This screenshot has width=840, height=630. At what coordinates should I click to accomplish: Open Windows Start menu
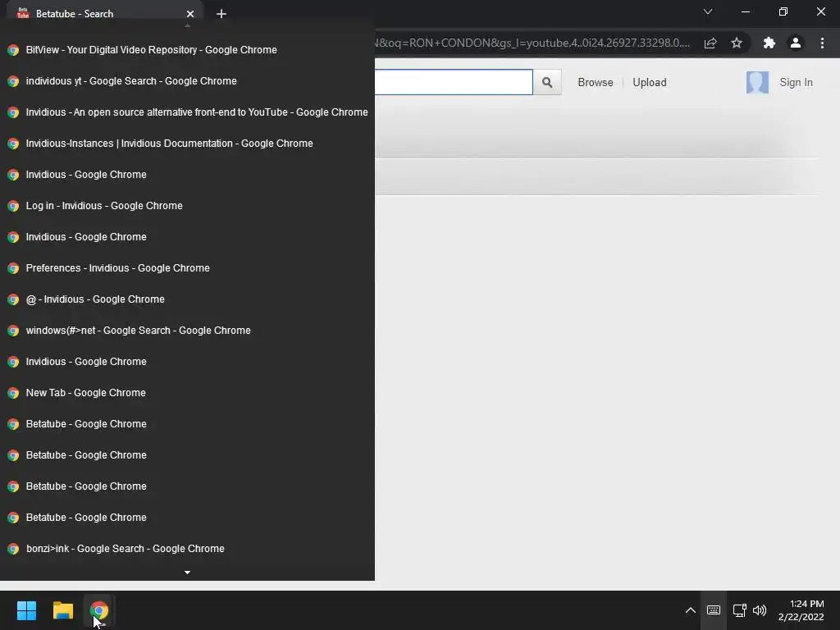point(26,610)
